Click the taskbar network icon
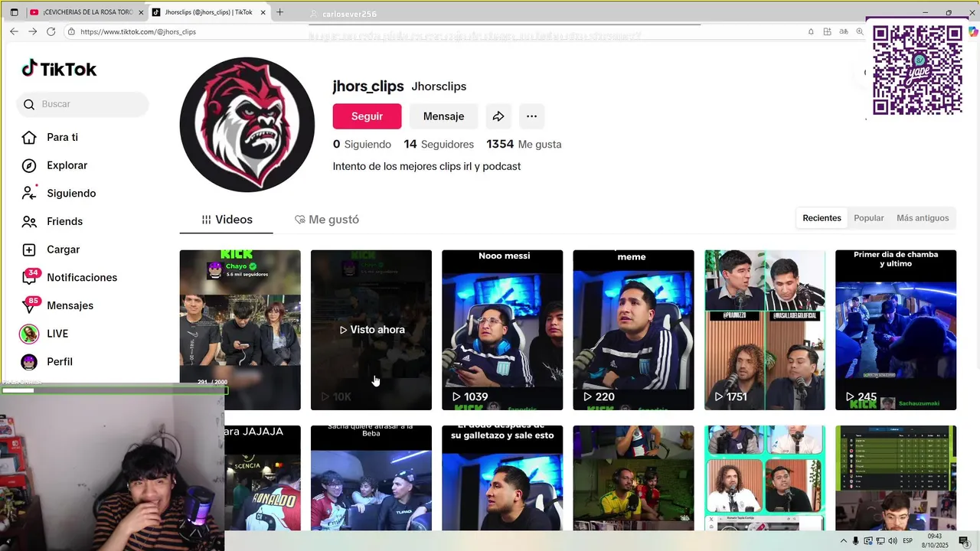The height and width of the screenshot is (551, 980). click(880, 541)
